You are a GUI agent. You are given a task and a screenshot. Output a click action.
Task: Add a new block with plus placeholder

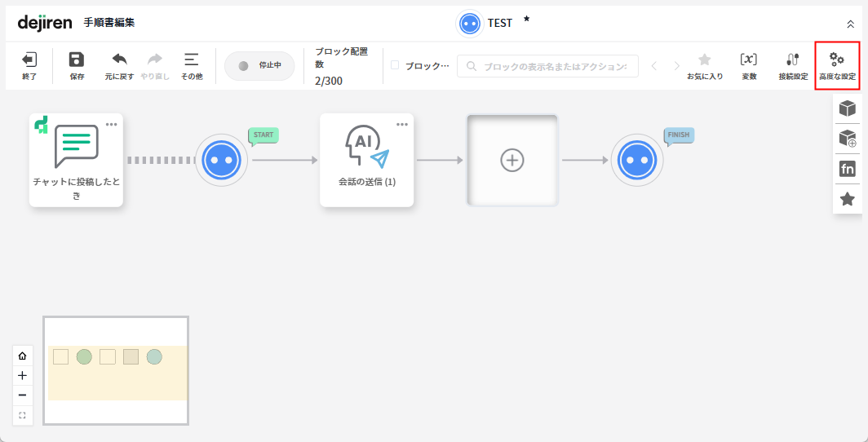(511, 160)
